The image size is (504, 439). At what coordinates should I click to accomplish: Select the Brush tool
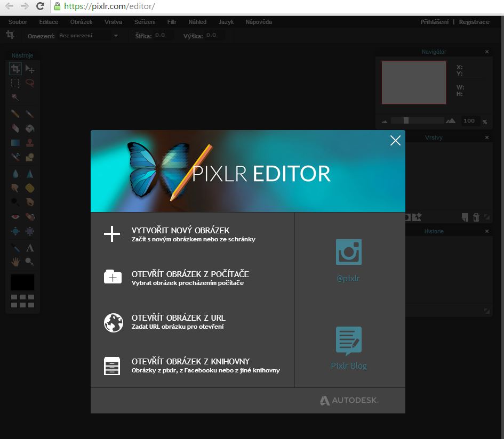[x=30, y=113]
